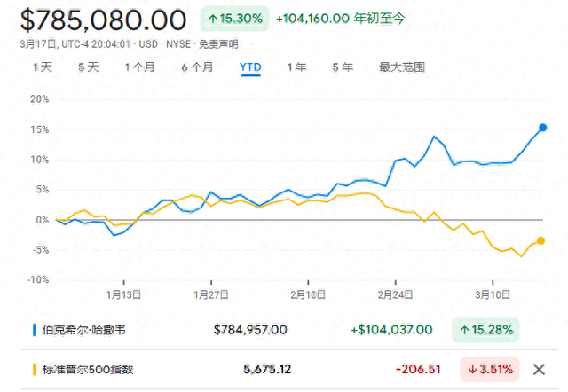Image resolution: width=568 pixels, height=392 pixels.
Task: Select the 1天 time range tab
Action: (43, 67)
